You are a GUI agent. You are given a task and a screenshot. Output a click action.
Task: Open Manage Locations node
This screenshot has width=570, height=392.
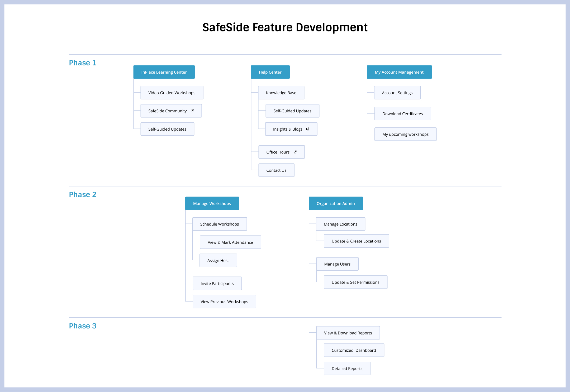[x=340, y=224]
